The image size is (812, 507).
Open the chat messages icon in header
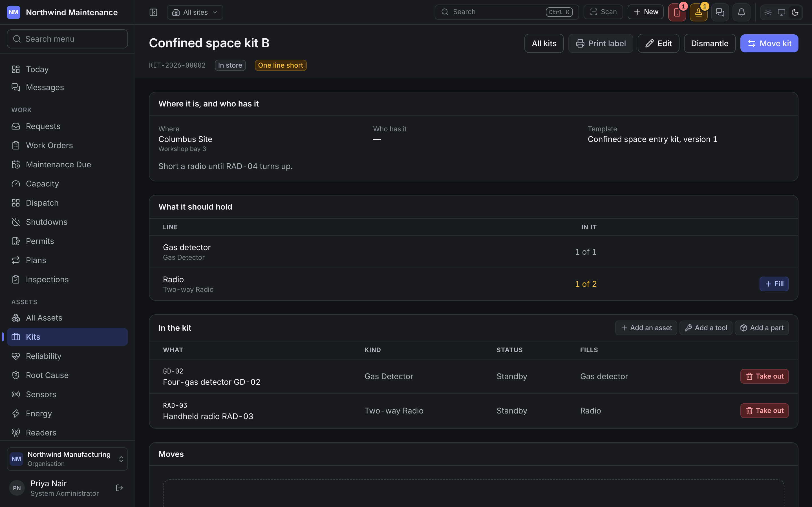pos(720,12)
